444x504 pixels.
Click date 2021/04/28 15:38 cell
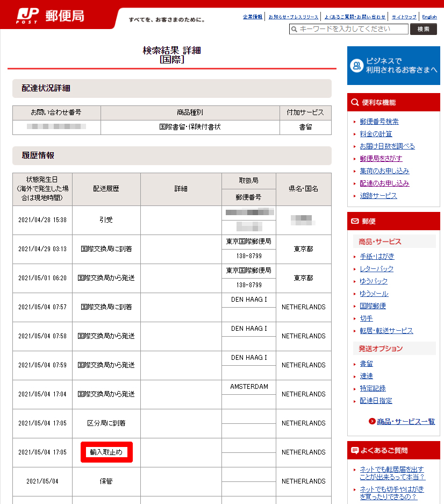(42, 220)
